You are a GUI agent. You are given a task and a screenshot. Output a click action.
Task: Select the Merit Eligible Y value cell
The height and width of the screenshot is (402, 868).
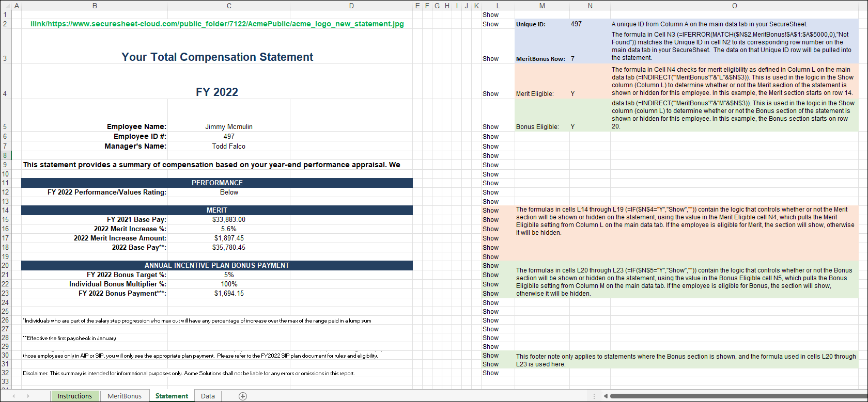pos(572,94)
